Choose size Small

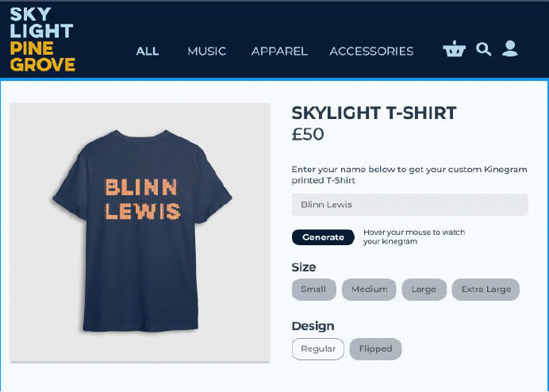313,290
